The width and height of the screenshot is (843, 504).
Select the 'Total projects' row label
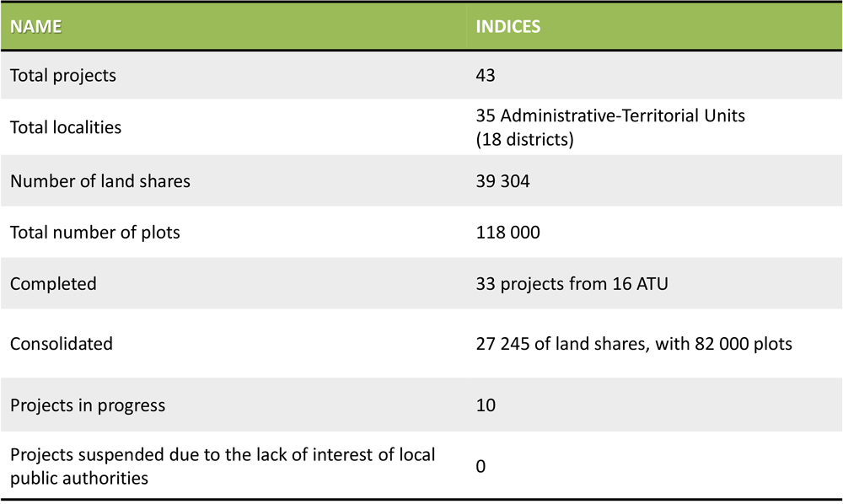click(63, 75)
